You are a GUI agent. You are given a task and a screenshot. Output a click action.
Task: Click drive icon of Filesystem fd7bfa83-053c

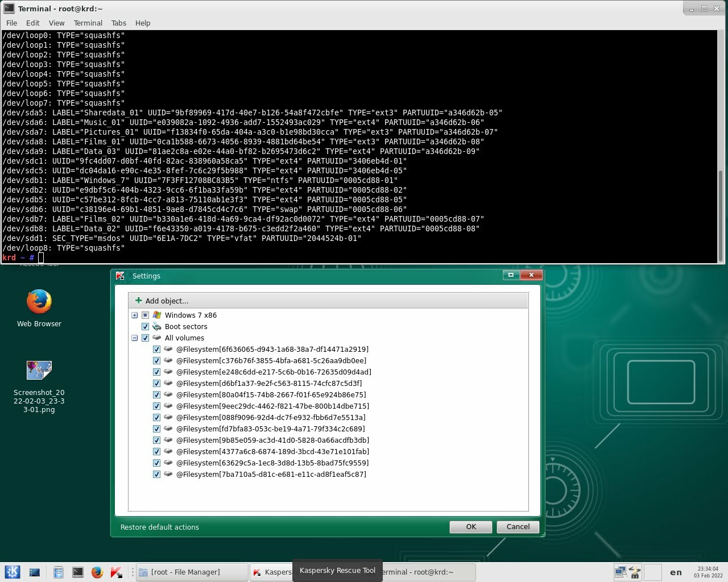[168, 429]
